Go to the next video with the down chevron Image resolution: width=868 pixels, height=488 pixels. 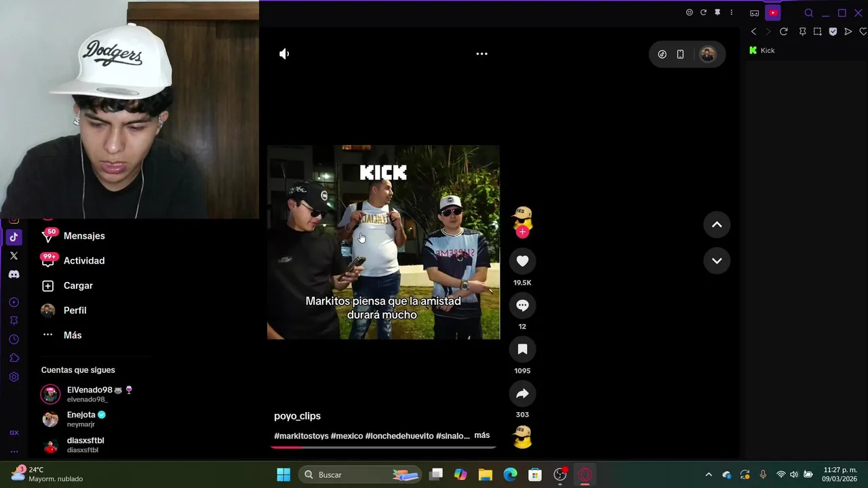pos(717,261)
